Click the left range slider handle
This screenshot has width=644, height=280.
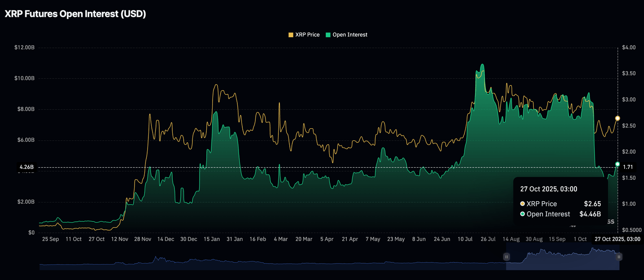coord(506,257)
